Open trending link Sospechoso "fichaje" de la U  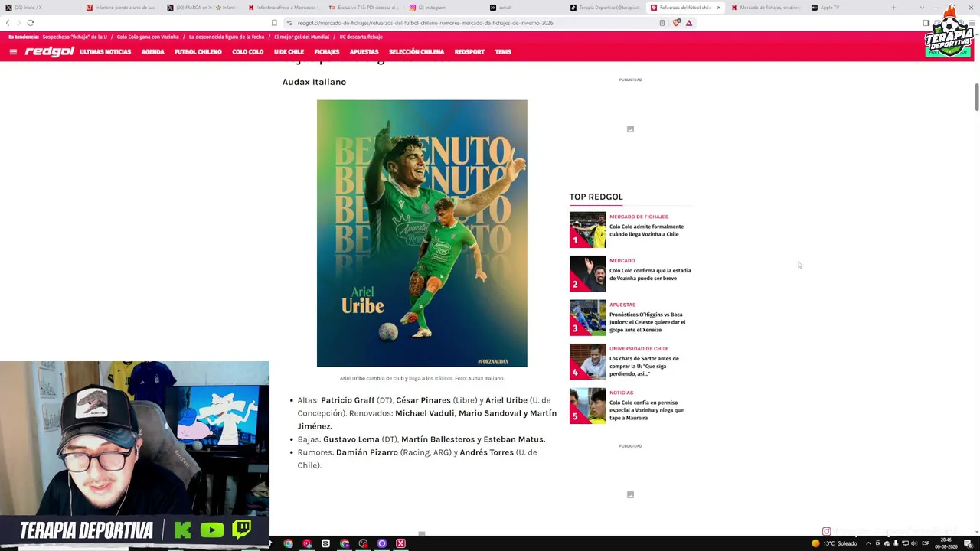[75, 37]
